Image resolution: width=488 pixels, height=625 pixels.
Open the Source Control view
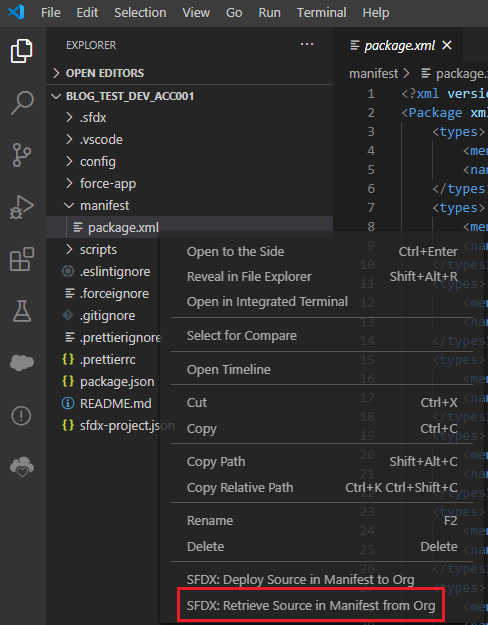point(22,155)
